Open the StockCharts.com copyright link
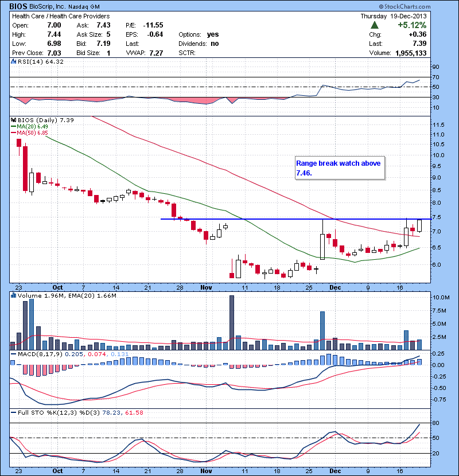Screen dimensions: 459x476 pos(404,6)
